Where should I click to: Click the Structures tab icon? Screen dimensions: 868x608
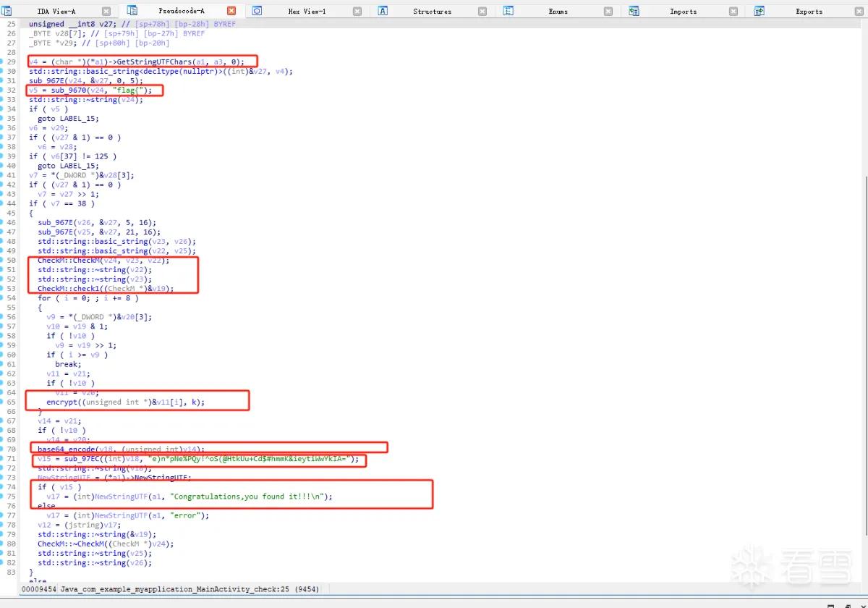383,11
